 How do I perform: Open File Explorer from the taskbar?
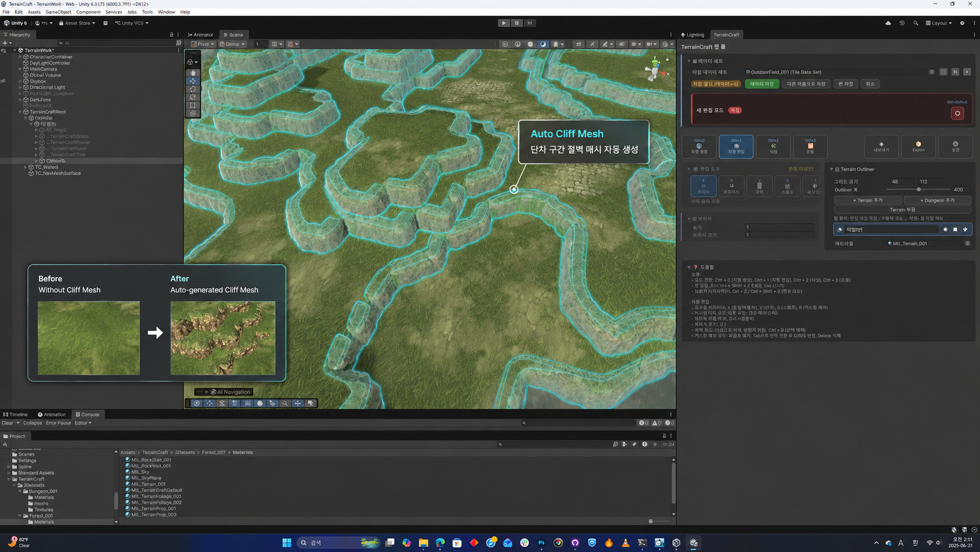423,543
